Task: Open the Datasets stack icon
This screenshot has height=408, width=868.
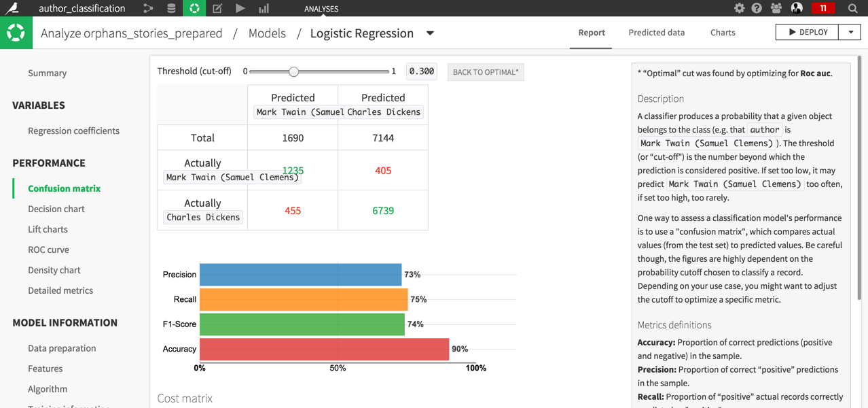Action: pos(171,8)
